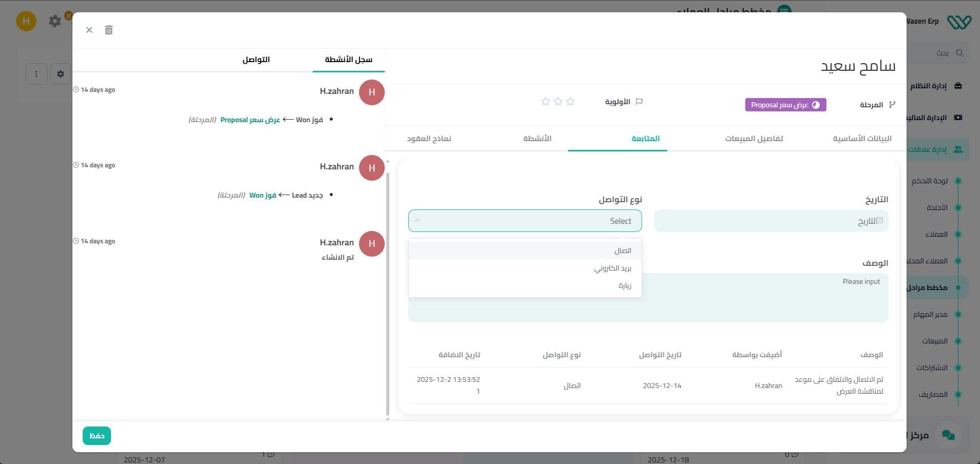Click the chat bubbles help center icon
Image resolution: width=980 pixels, height=464 pixels.
948,435
